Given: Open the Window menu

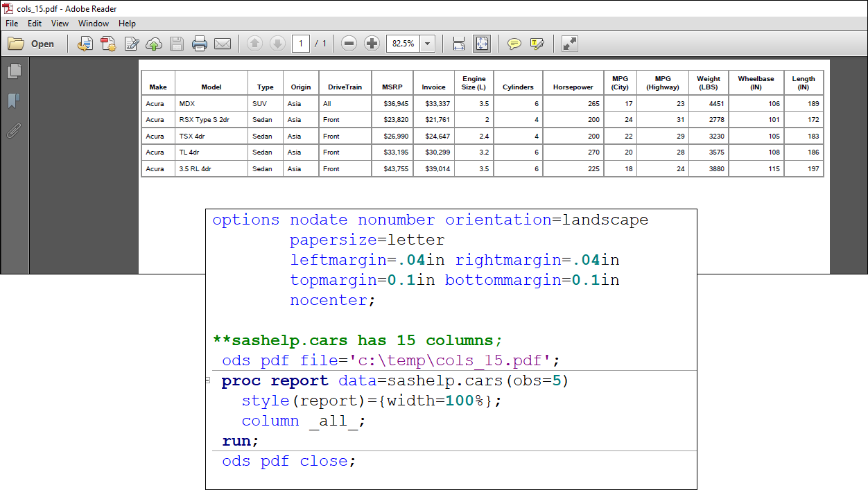Looking at the screenshot, I should [94, 24].
